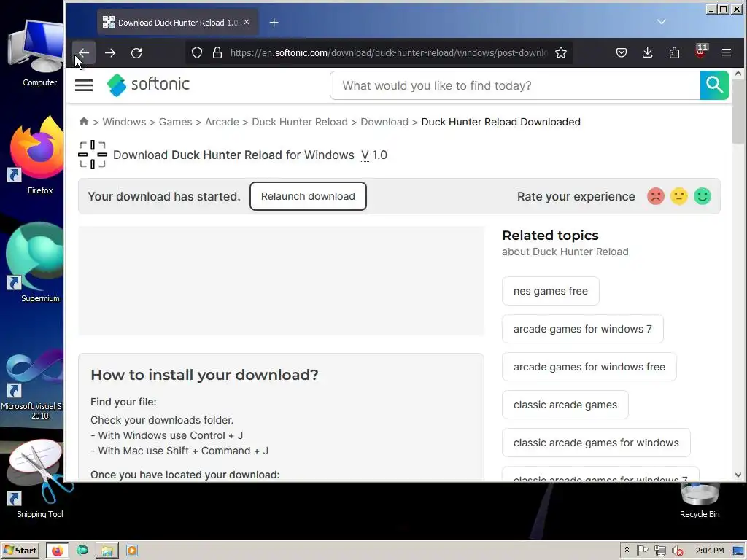
Task: Open the file explorer taskbar icon
Action: tap(107, 551)
